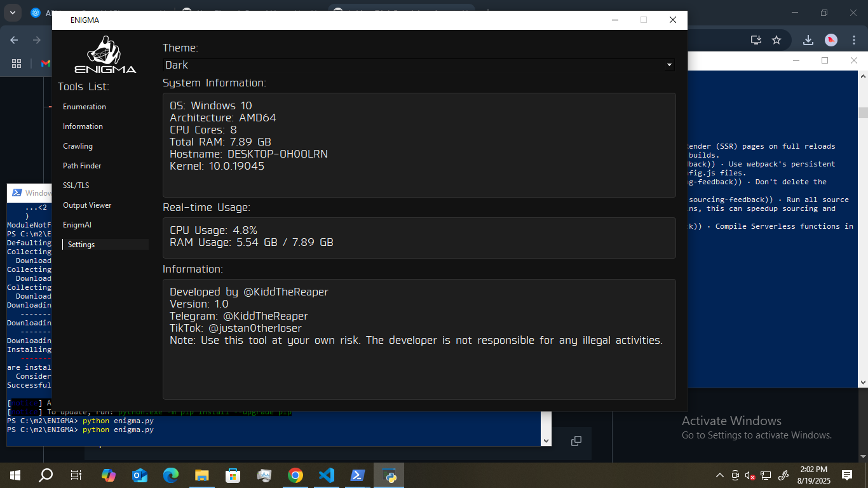The image size is (868, 488).
Task: Click the Windows Start button
Action: (x=15, y=475)
